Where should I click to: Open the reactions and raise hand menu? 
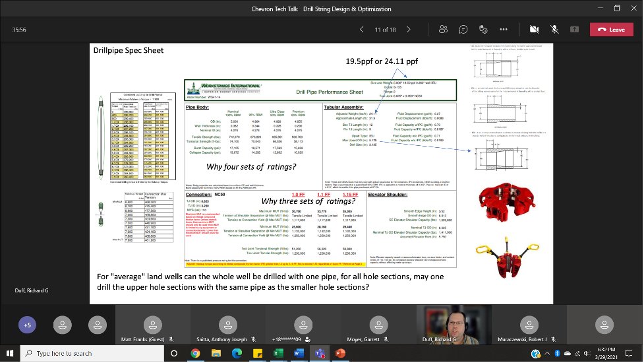[483, 30]
